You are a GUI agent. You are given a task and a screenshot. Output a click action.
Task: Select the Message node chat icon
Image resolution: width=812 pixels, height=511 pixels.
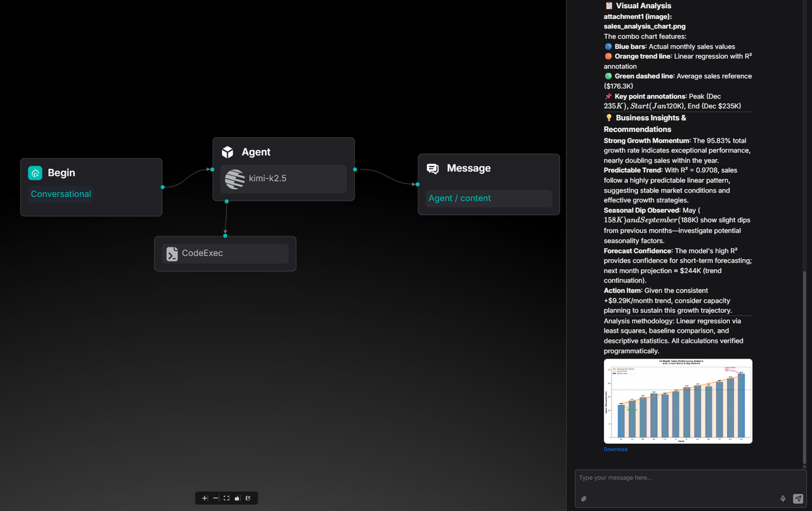coord(433,168)
